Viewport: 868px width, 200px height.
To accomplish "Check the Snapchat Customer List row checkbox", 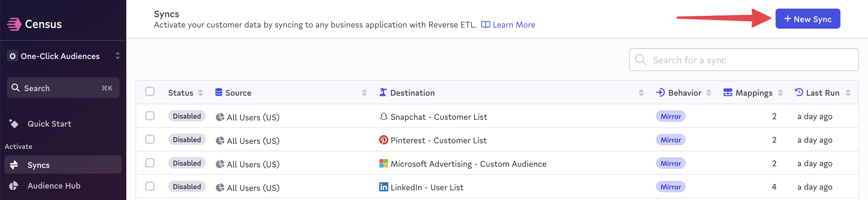I will (x=150, y=116).
